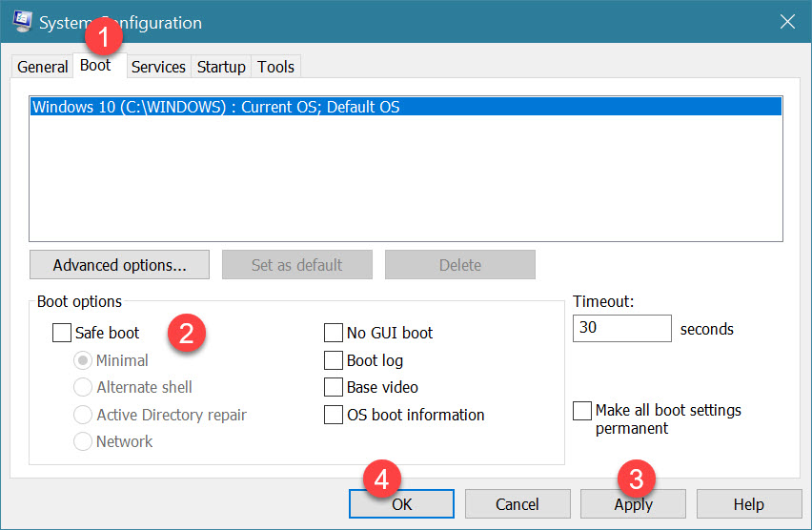Open Advanced options dialog
Viewport: 812px width, 530px height.
(x=119, y=265)
